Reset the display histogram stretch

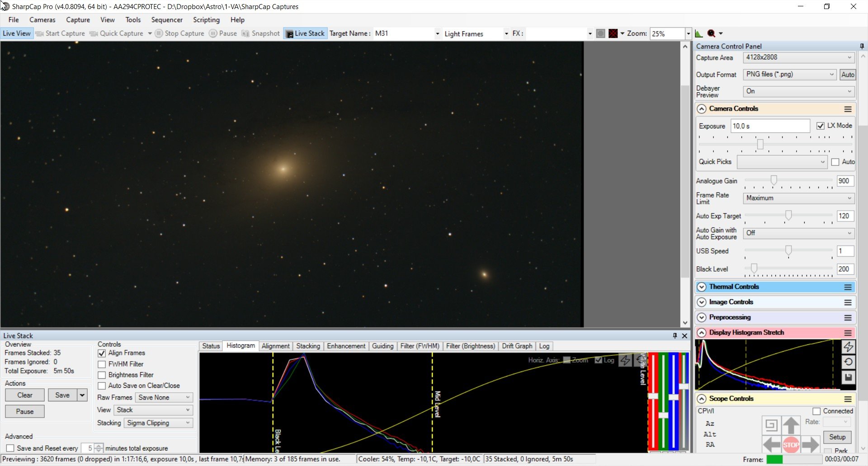click(x=848, y=362)
